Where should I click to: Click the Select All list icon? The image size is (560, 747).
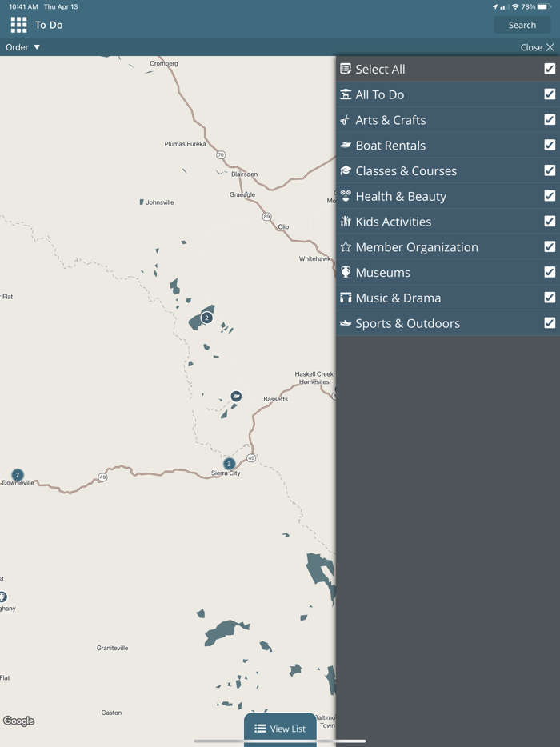point(346,69)
